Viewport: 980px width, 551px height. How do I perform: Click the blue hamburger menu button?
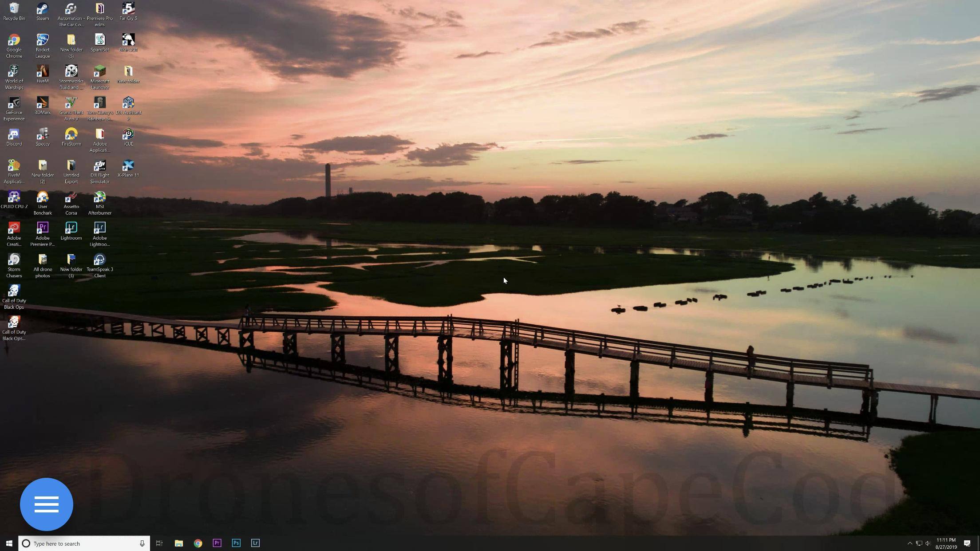click(47, 504)
